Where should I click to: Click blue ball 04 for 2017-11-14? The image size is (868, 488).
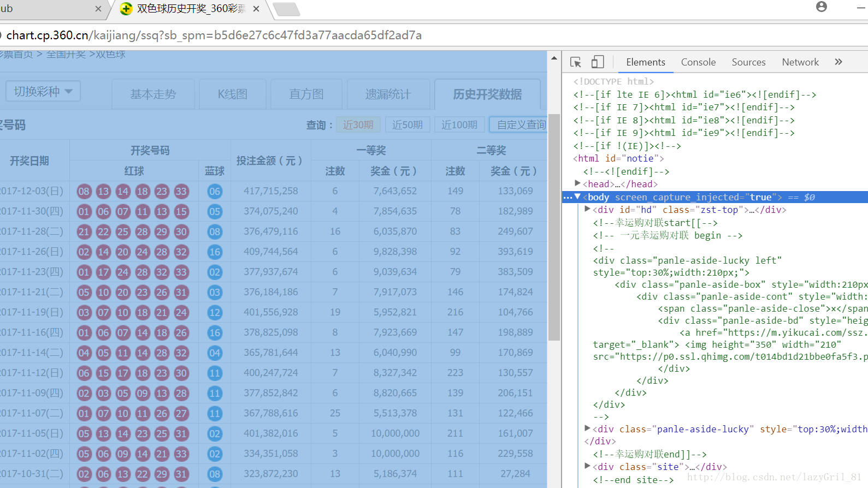coord(215,353)
